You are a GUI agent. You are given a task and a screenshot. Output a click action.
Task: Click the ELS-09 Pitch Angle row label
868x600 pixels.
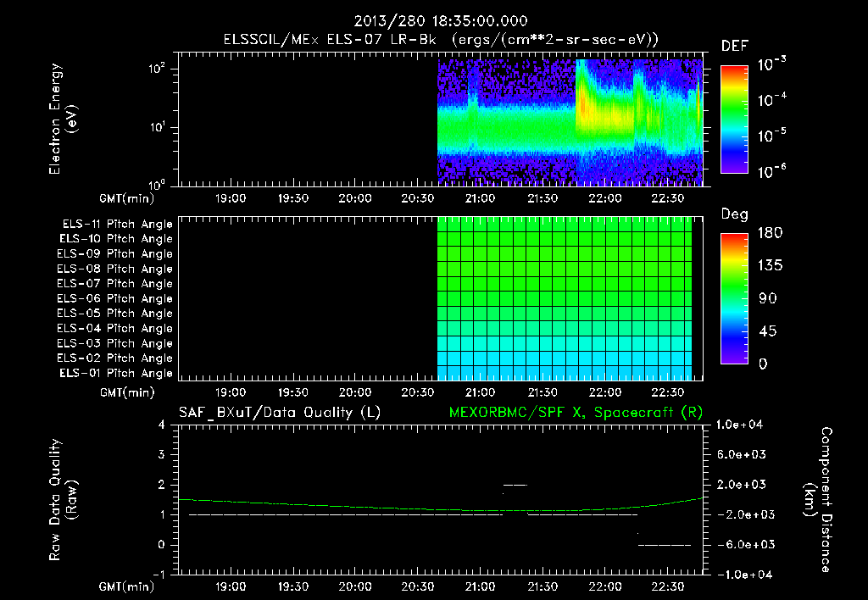[115, 254]
